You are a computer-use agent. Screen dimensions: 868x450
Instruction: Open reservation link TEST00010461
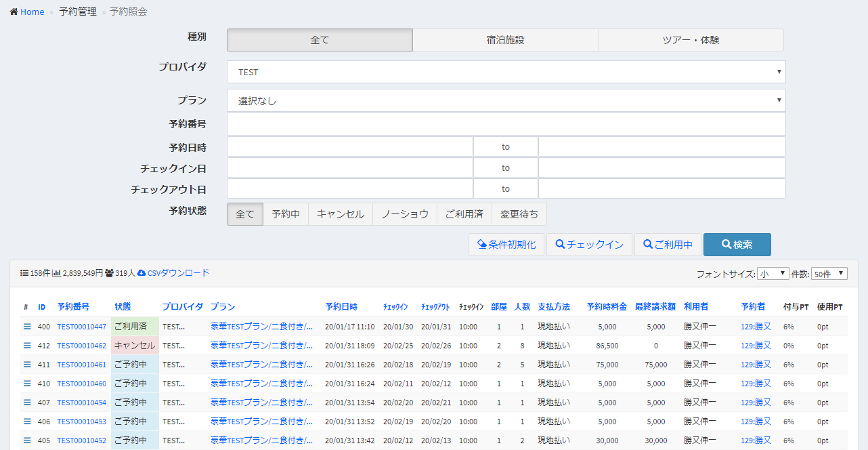[82, 365]
